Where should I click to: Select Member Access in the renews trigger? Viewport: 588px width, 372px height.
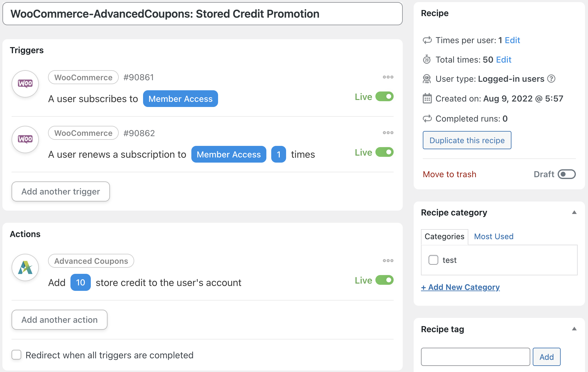(229, 154)
